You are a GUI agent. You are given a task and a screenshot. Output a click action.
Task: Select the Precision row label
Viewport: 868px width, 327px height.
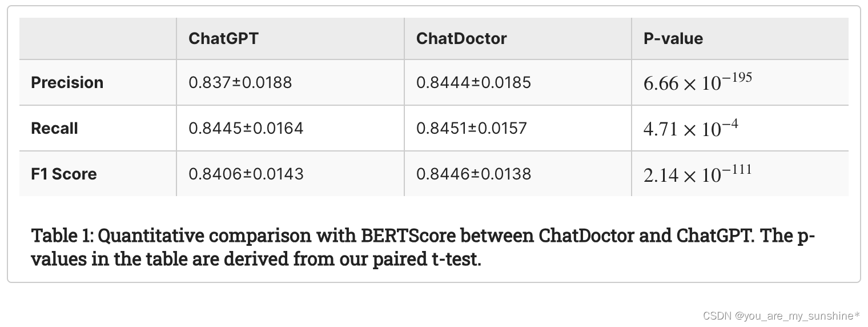pyautogui.click(x=67, y=82)
